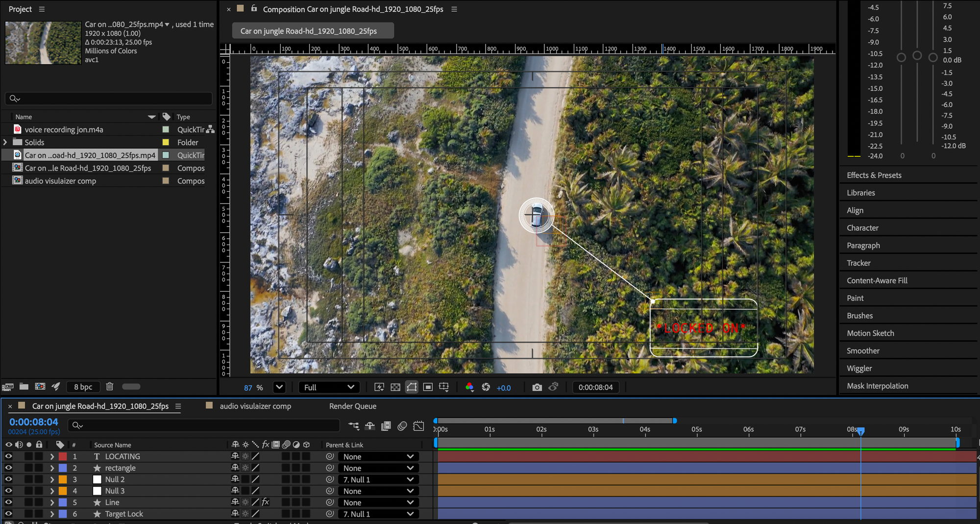Click the delete trash icon in Project panel
Screen dimensions: 980x524
110,387
